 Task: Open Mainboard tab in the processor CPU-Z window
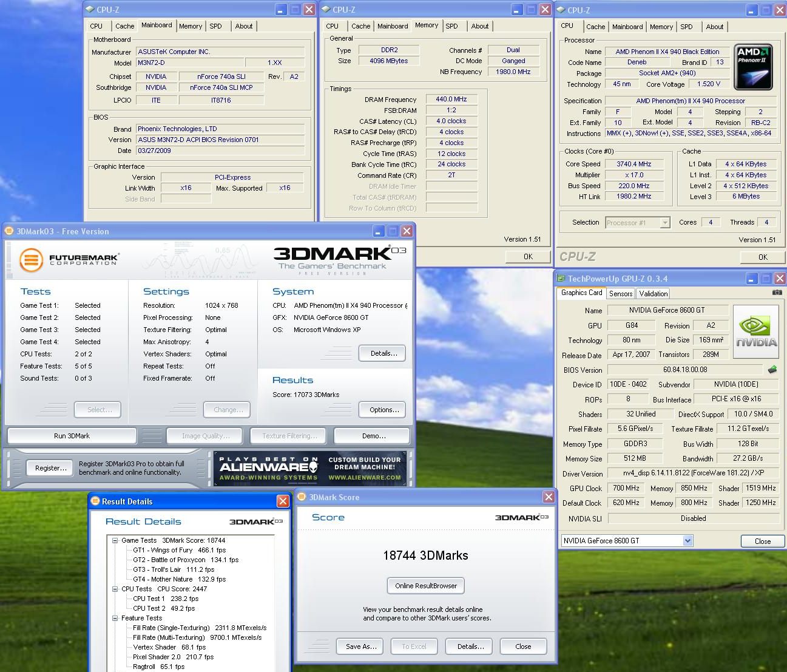[x=627, y=27]
